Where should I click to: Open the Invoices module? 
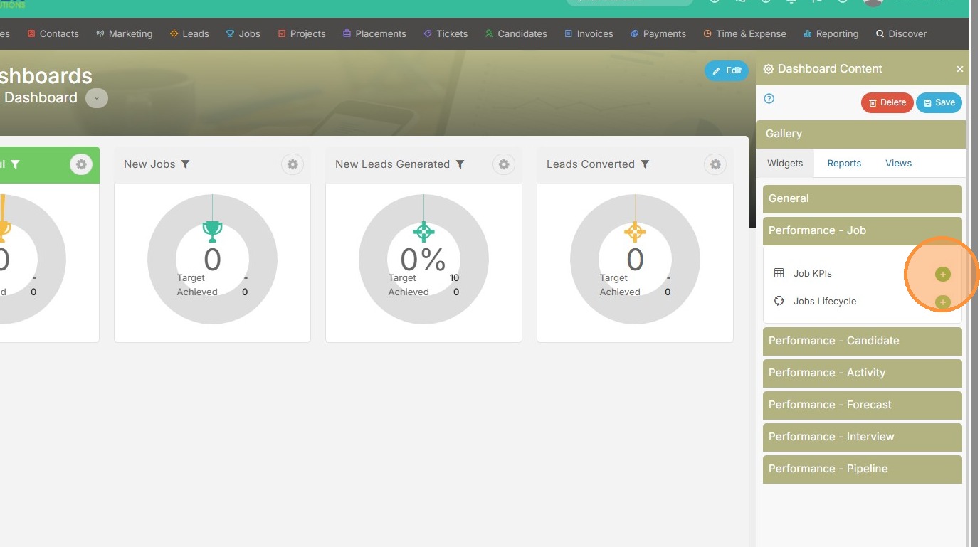(x=589, y=33)
